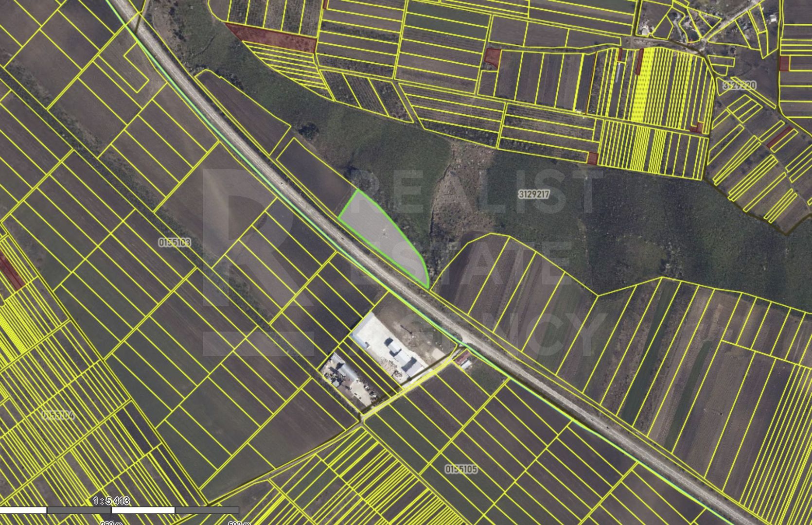The width and height of the screenshot is (812, 525).
Task: Click the leftmost white segment of scale bar
Action: (23, 510)
